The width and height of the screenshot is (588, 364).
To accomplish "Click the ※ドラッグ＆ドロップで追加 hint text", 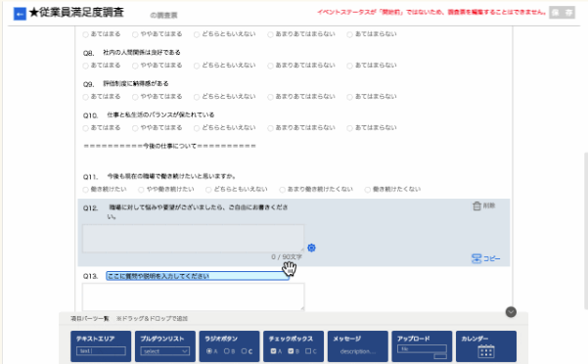I will tap(152, 319).
